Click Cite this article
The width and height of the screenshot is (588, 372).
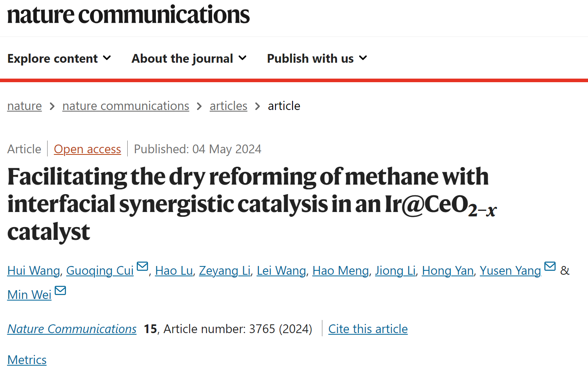(368, 329)
